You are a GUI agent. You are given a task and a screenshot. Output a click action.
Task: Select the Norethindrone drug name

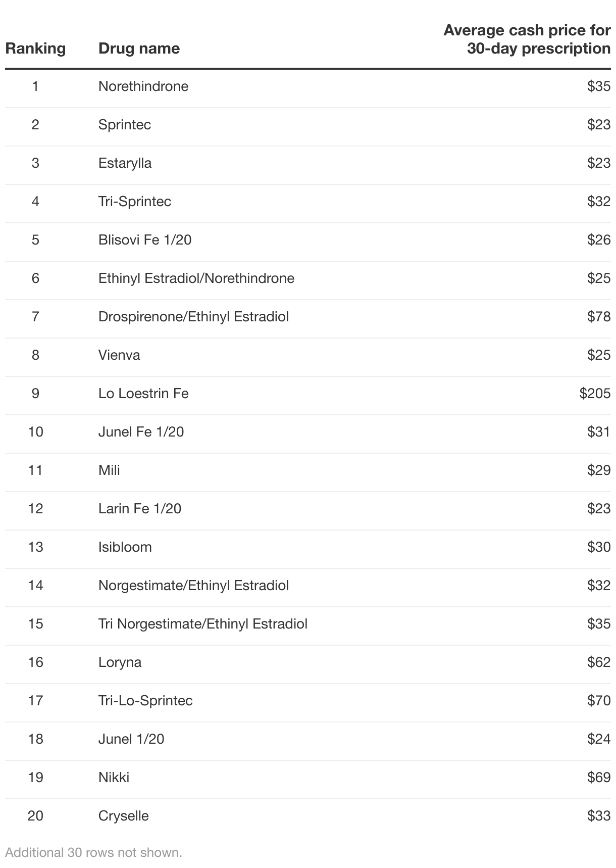tap(143, 86)
